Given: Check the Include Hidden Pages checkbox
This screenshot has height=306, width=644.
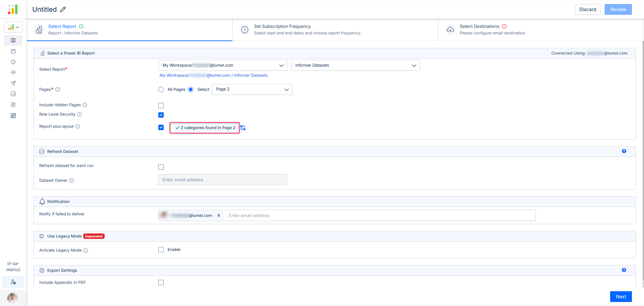Looking at the screenshot, I should pos(161,106).
